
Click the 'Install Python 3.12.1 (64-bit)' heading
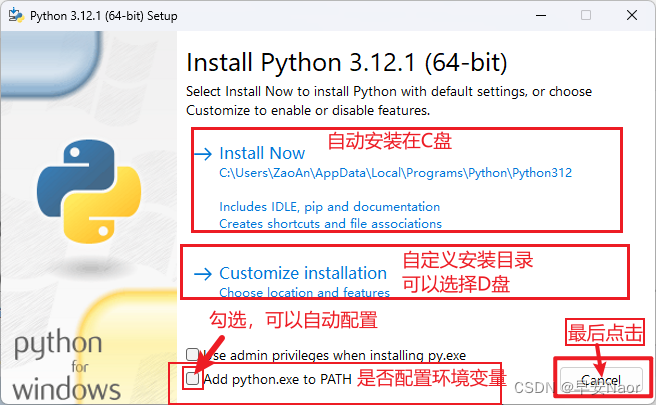click(x=347, y=63)
